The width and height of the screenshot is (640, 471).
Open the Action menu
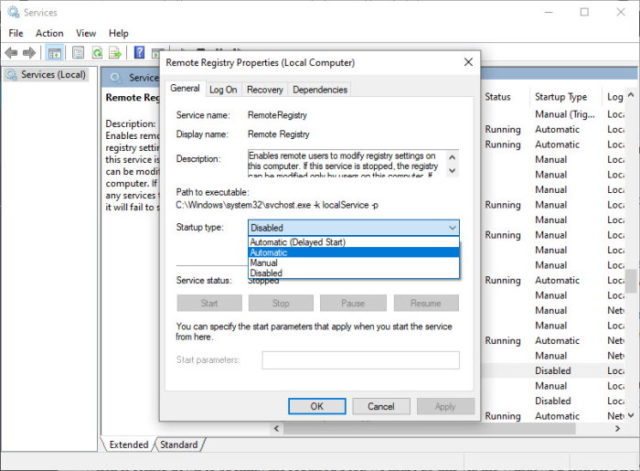[49, 33]
